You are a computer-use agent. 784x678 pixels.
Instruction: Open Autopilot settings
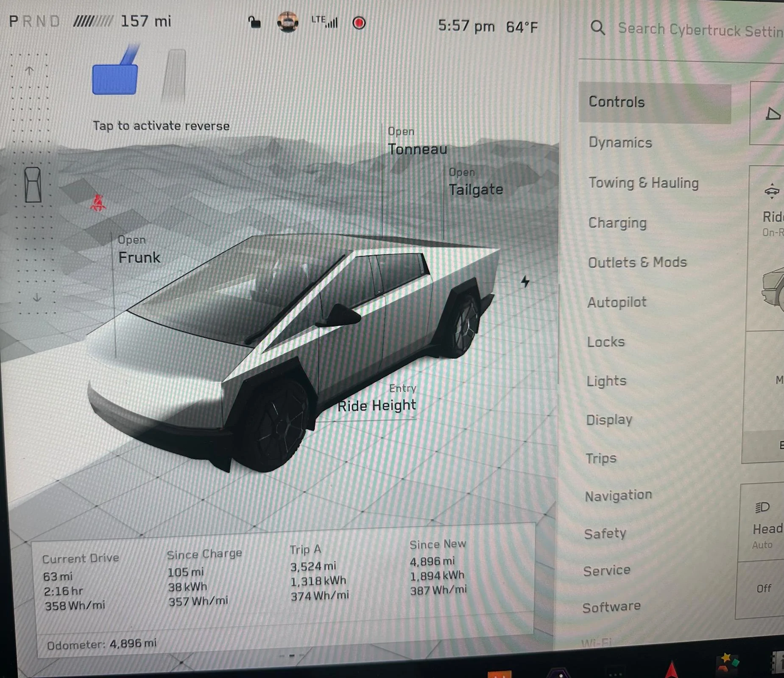(617, 302)
